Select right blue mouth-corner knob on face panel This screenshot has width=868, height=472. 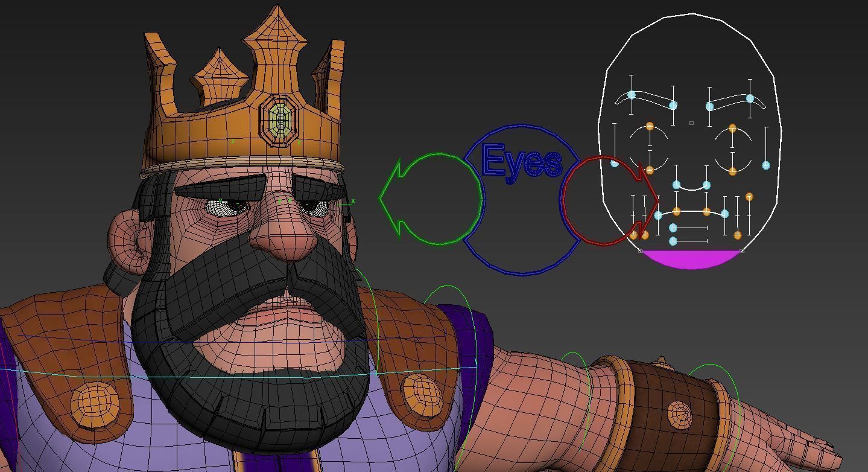[x=724, y=214]
